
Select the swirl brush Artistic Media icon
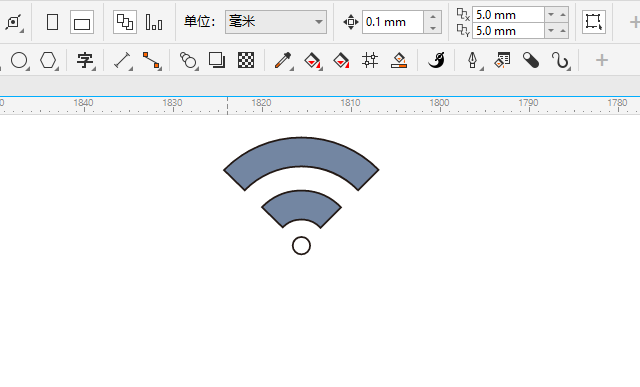point(436,60)
